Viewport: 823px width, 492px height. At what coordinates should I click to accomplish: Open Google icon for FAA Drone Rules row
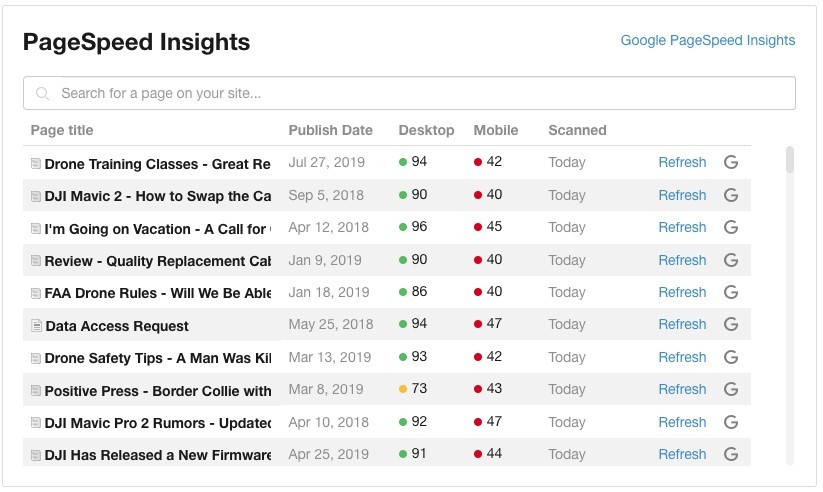731,292
